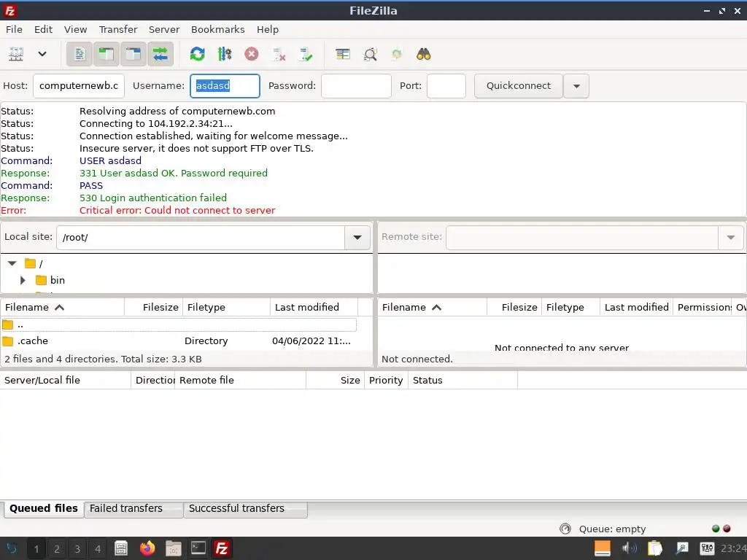Click the Port input field
Image resolution: width=747 pixels, height=560 pixels.
446,86
